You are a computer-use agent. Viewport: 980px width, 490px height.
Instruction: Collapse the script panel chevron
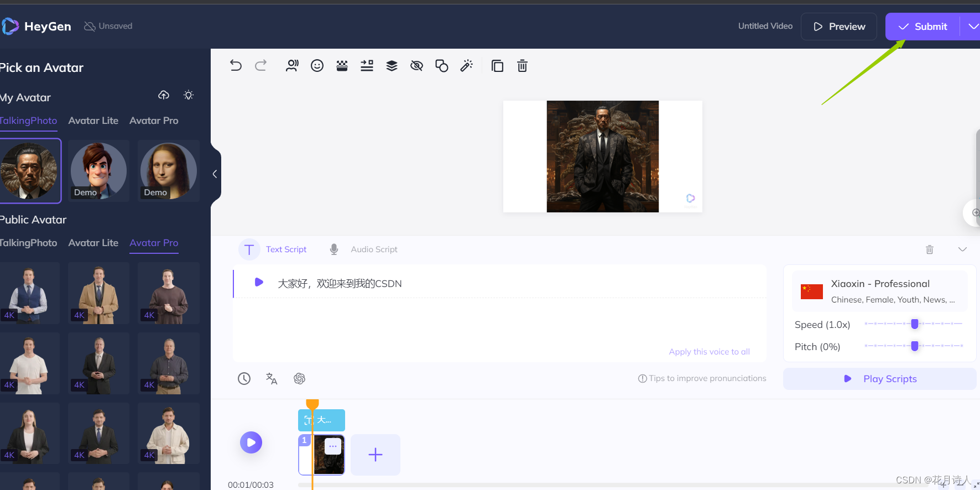coord(962,249)
